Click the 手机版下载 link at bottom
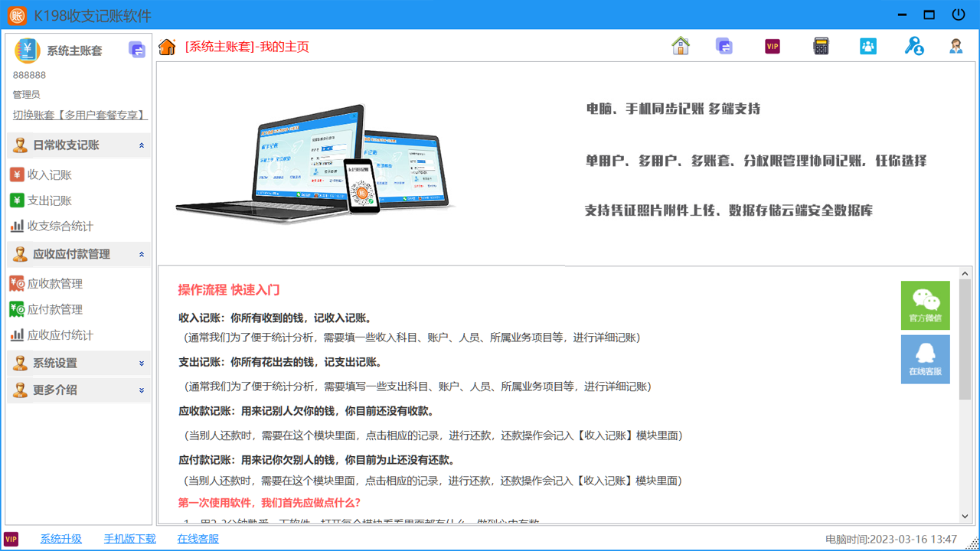This screenshot has width=980, height=551. [129, 539]
